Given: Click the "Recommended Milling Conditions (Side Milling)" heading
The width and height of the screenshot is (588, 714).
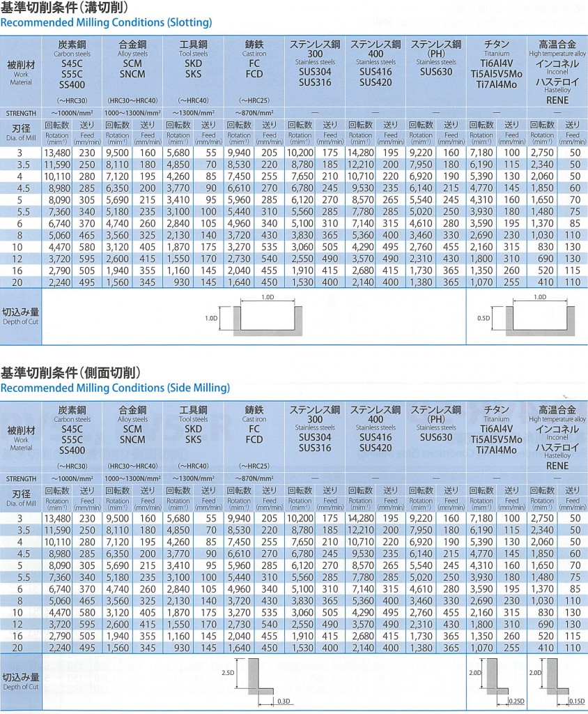Looking at the screenshot, I should [115, 388].
